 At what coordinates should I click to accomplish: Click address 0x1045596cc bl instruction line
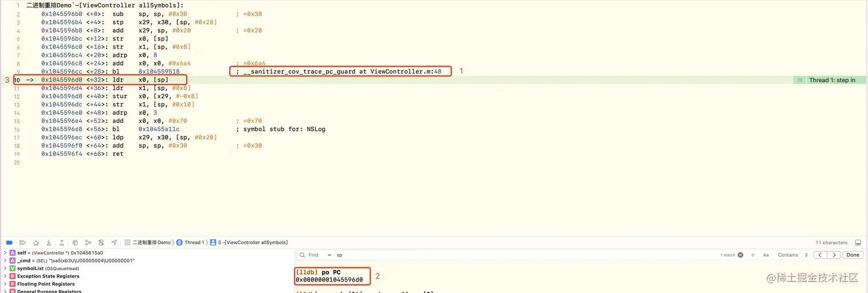click(x=110, y=72)
